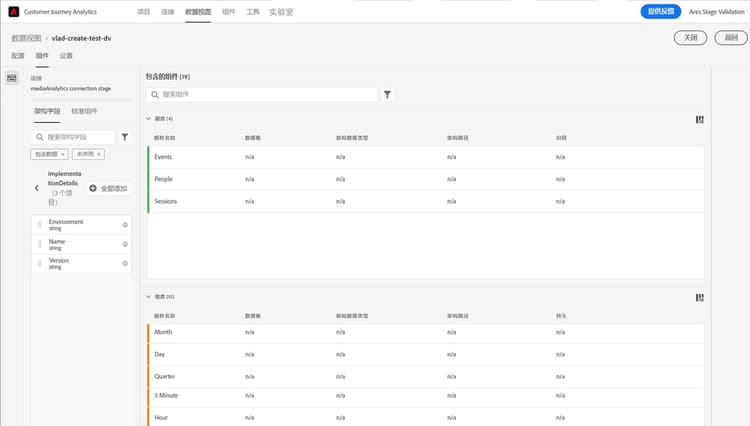Viewport: 750px width, 426px height.
Task: Click mediaAnalytics connection stage label
Action: click(71, 88)
